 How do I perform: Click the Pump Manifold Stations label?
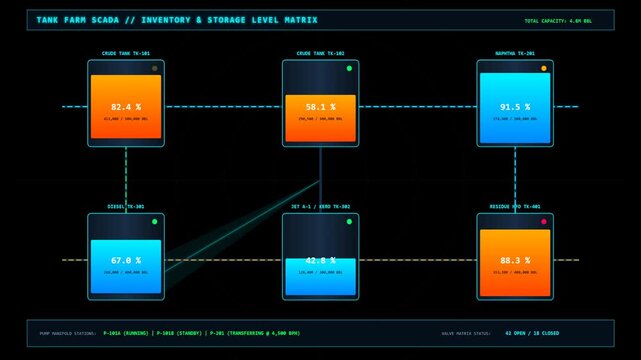(67, 334)
